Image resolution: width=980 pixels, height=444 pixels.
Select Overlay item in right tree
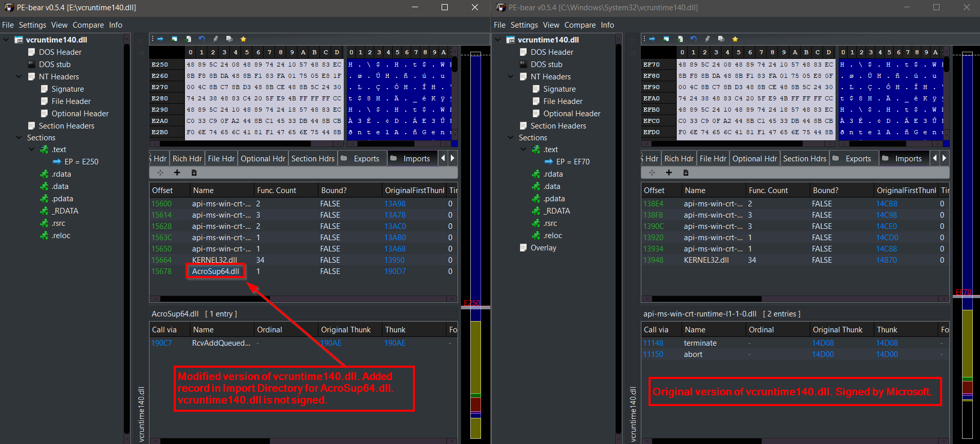(x=543, y=248)
